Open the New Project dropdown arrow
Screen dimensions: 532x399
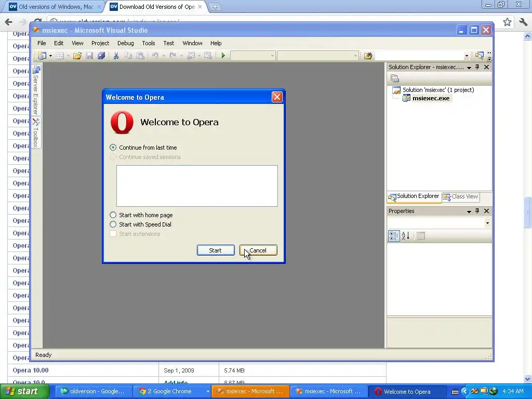(x=50, y=56)
